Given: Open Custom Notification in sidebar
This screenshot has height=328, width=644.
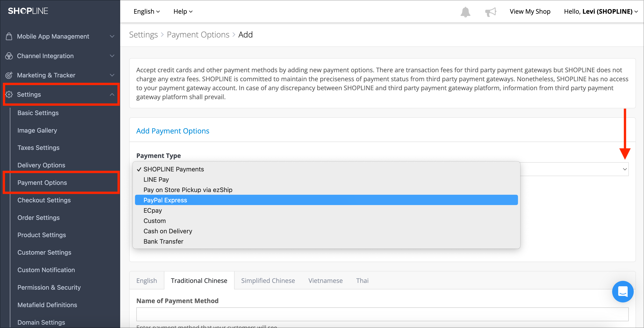Looking at the screenshot, I should click(46, 270).
